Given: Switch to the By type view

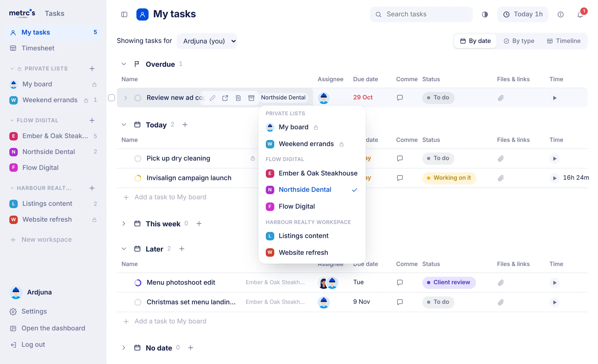Looking at the screenshot, I should (519, 41).
